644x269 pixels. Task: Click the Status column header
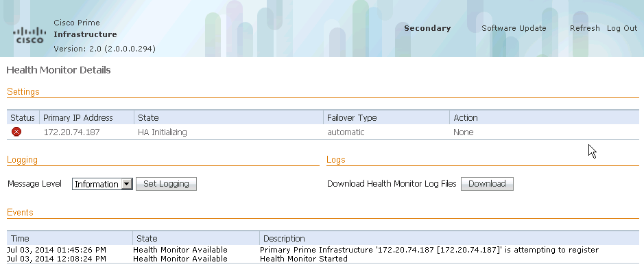[x=23, y=118]
